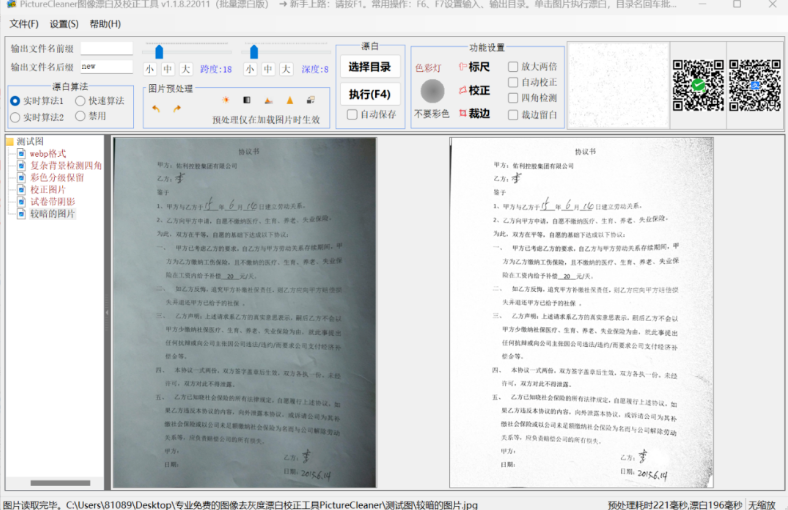Viewport: 788px width, 510px height.
Task: Open the 文件(F) menu
Action: pos(24,24)
